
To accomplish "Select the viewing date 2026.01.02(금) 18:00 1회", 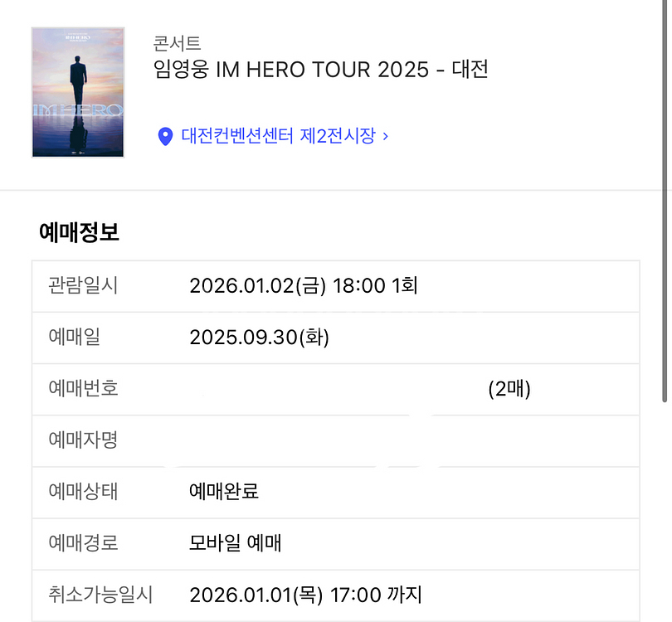I will coord(303,286).
